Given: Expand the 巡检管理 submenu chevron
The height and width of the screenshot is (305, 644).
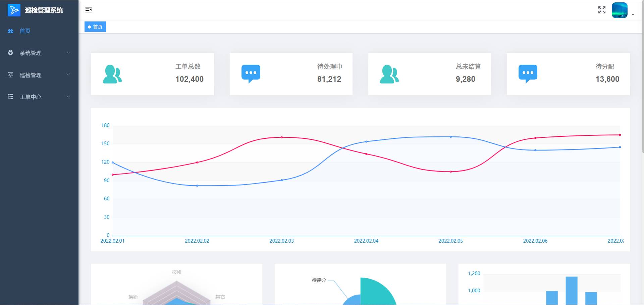Looking at the screenshot, I should [68, 74].
